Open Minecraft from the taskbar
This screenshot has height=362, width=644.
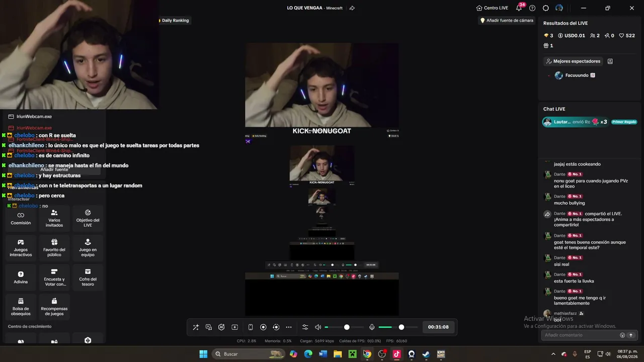[x=353, y=354]
